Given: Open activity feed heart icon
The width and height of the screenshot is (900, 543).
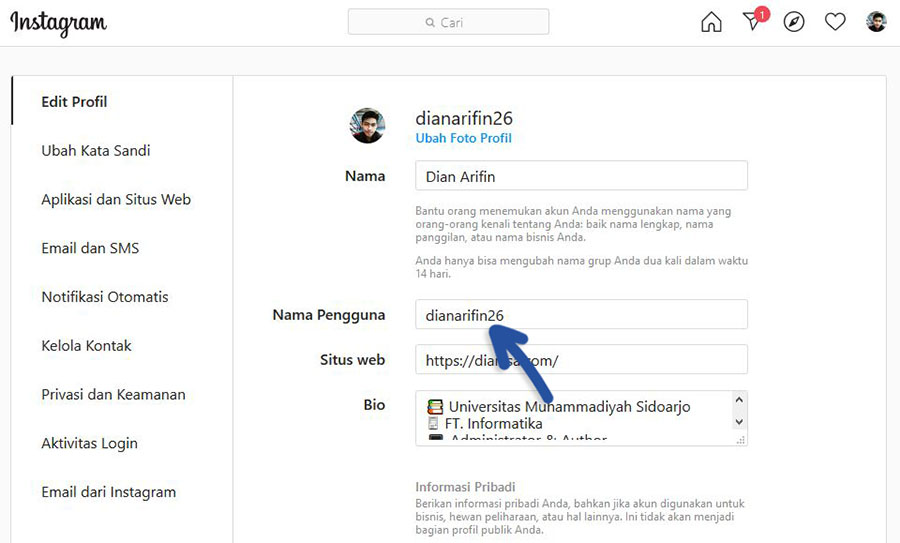Looking at the screenshot, I should pos(835,22).
